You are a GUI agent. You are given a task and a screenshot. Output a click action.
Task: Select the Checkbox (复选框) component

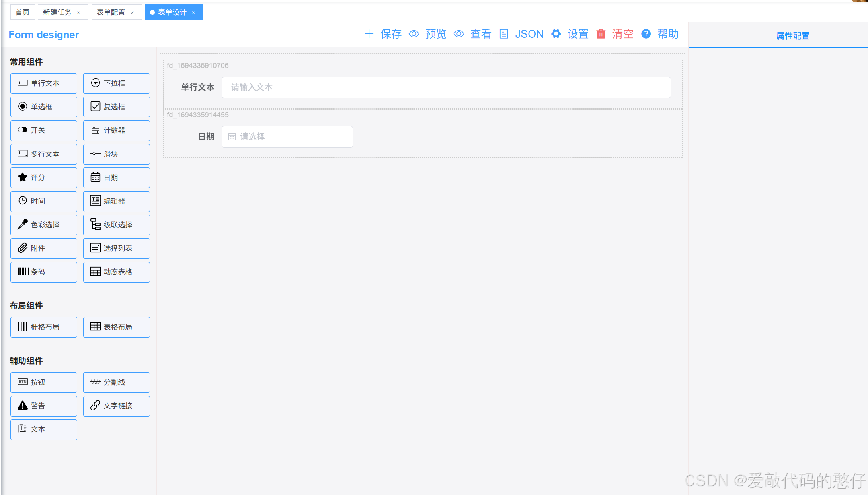tap(116, 107)
